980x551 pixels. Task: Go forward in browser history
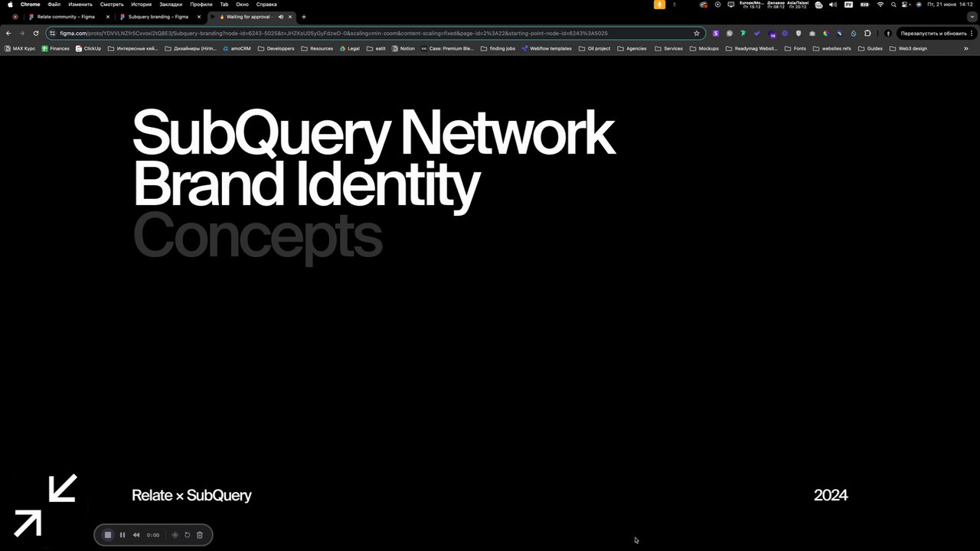tap(21, 33)
